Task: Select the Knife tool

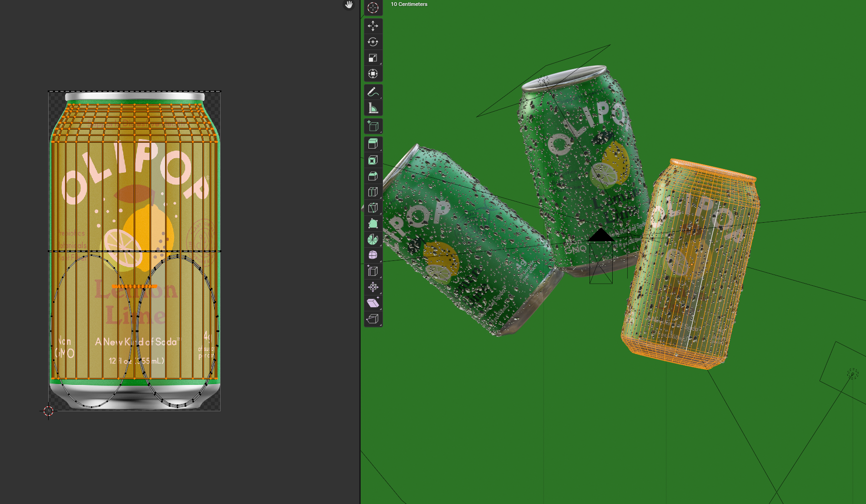Action: [373, 208]
